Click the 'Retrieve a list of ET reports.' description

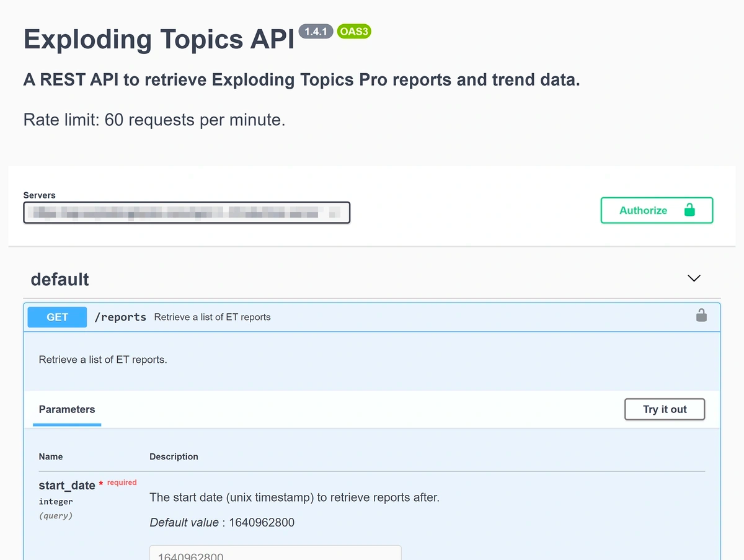tap(103, 359)
